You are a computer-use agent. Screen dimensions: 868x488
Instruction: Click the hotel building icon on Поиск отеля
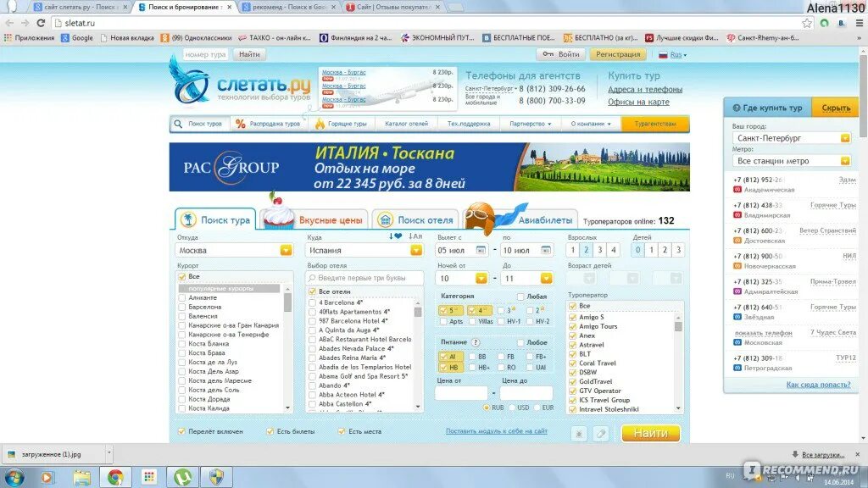385,219
